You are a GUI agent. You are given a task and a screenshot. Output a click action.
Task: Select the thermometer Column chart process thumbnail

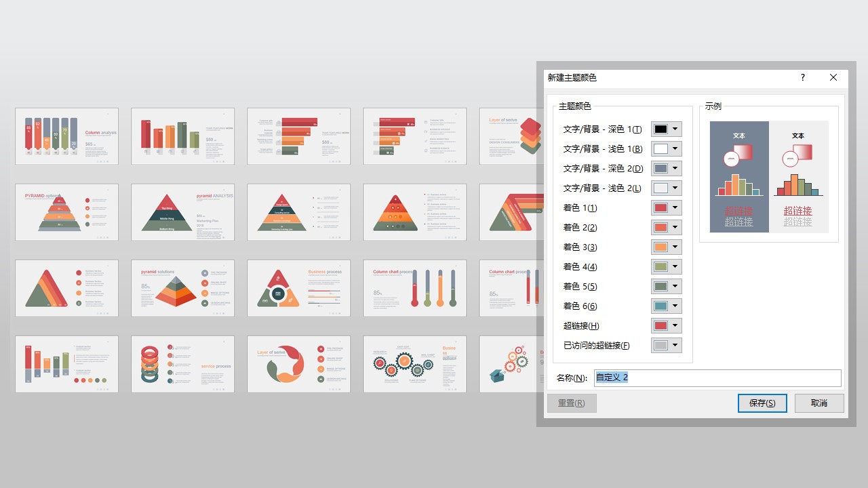pos(414,288)
